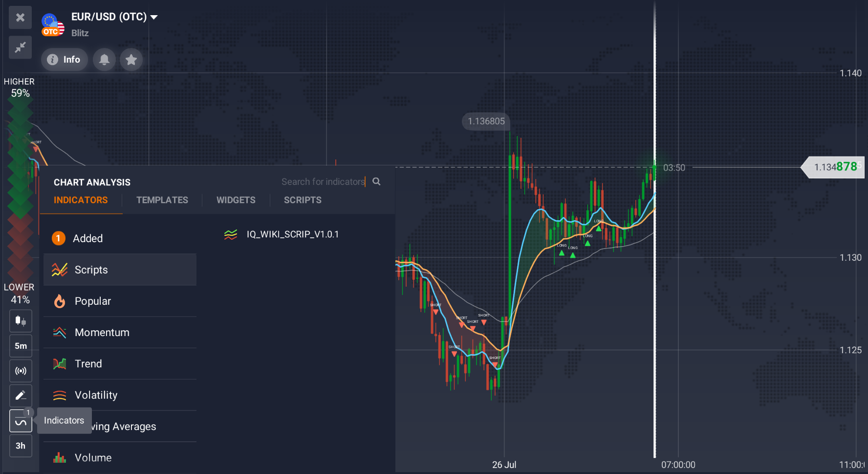868x474 pixels.
Task: Switch to the Scripts tab
Action: [303, 200]
